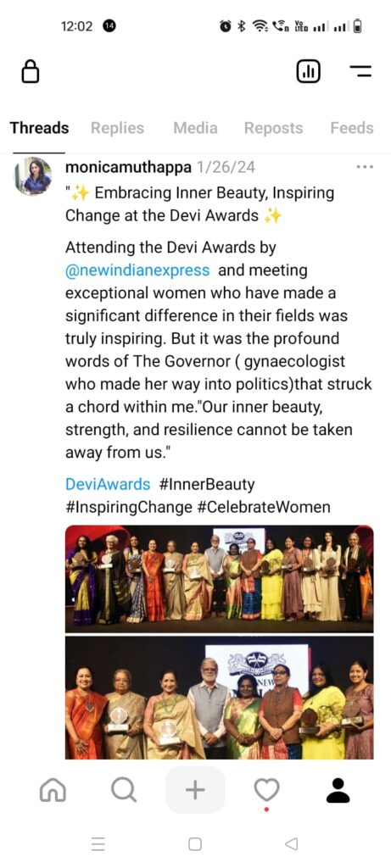Screen dimensions: 391x868
Task: Switch to the Replies tab
Action: coord(117,128)
